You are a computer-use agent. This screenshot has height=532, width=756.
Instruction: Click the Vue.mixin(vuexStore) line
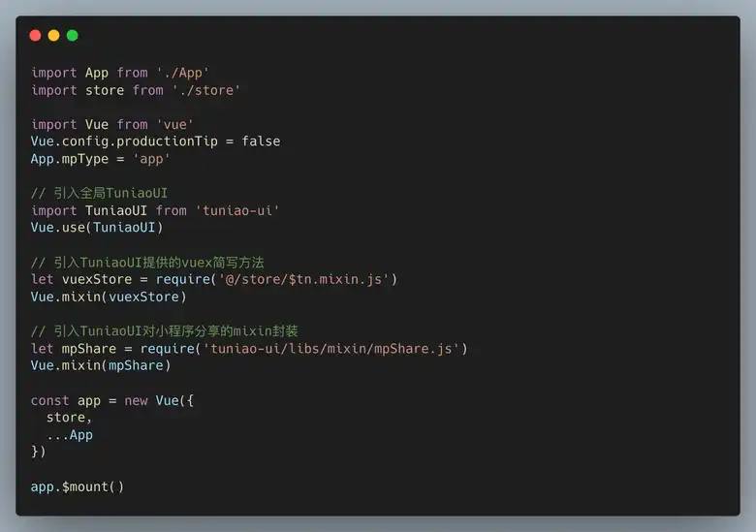click(x=109, y=297)
